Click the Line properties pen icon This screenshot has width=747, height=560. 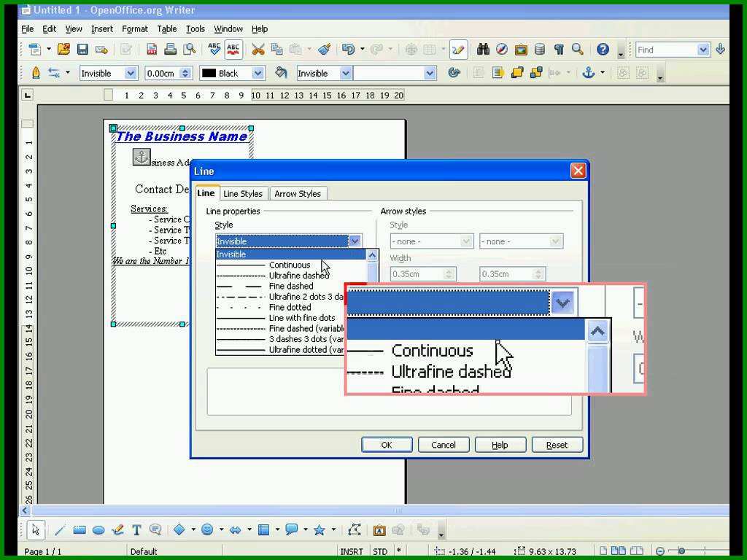point(35,73)
